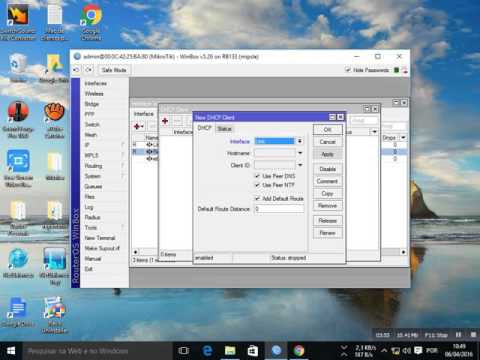The image size is (480, 360).
Task: Click left arrow of Interface List scrollbar
Action: pyautogui.click(x=136, y=252)
